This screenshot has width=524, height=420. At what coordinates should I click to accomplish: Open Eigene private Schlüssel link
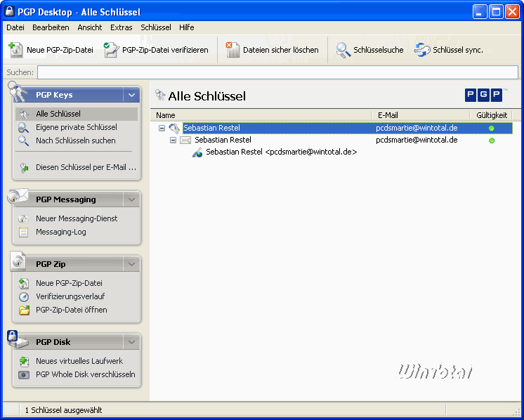pyautogui.click(x=77, y=127)
